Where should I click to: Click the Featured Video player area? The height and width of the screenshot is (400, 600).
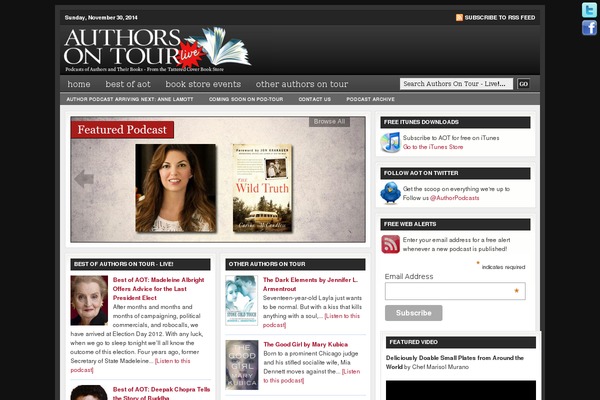pos(461,390)
